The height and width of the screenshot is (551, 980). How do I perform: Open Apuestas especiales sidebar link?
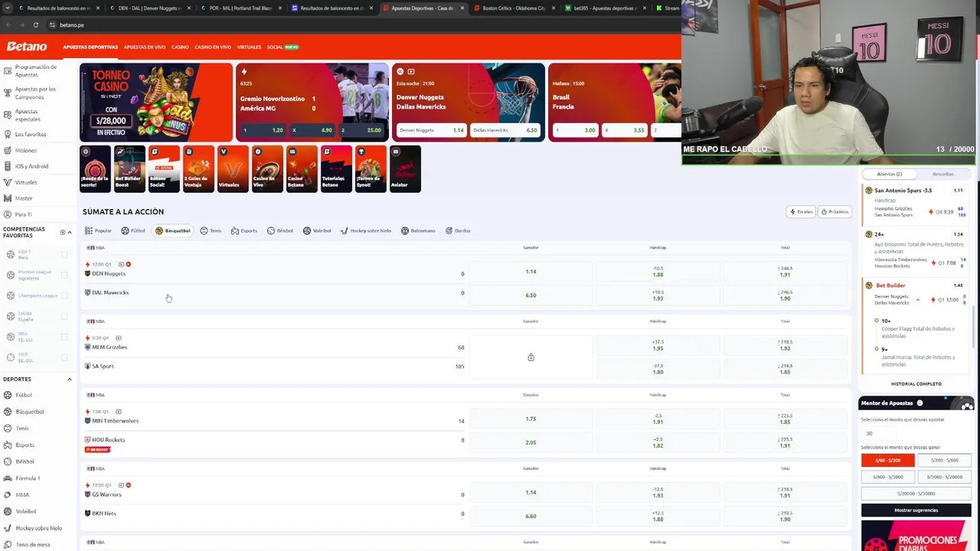coord(27,115)
